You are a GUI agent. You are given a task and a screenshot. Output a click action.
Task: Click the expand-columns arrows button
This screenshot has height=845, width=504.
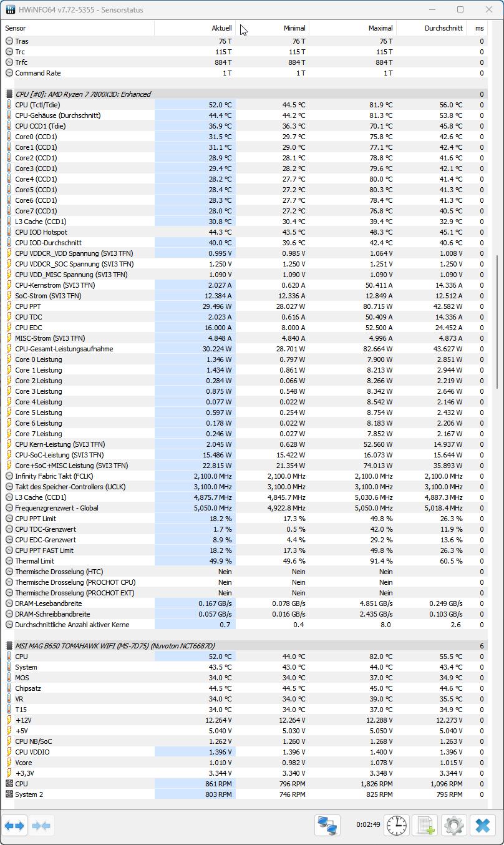(x=14, y=826)
